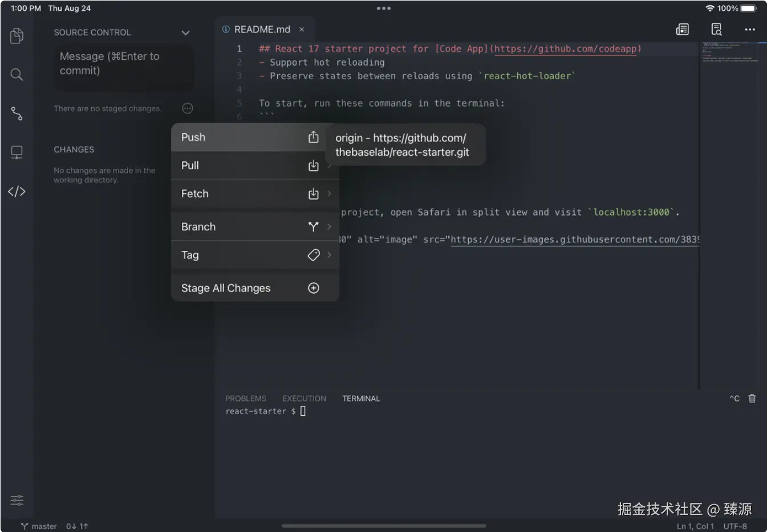
Task: Expand the Tag submenu chevron
Action: point(329,255)
